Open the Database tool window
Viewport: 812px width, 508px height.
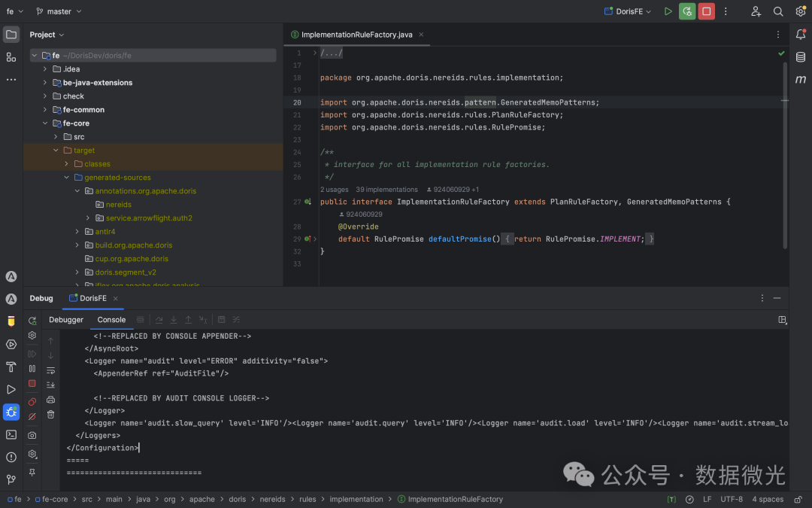(801, 57)
